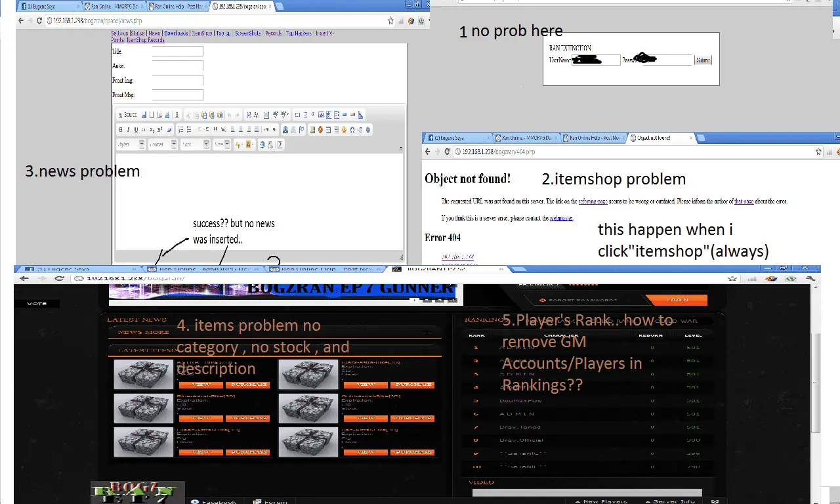Click the Submit button on the login form
Screen dimensions: 840x504
pos(703,60)
